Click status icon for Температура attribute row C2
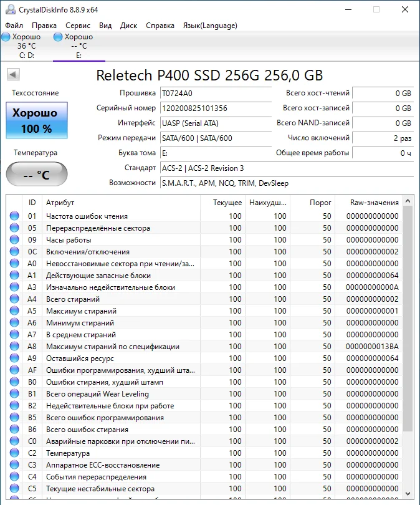Viewport: 420px width, 505px height. 14,453
